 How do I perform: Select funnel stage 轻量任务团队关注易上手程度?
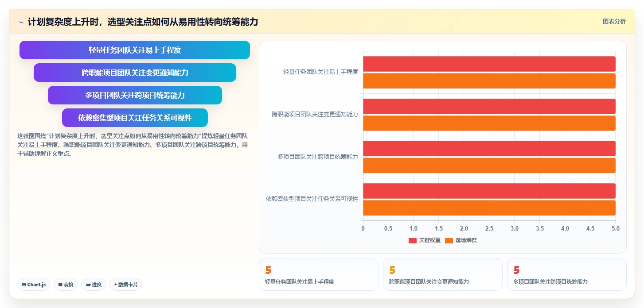tap(135, 50)
